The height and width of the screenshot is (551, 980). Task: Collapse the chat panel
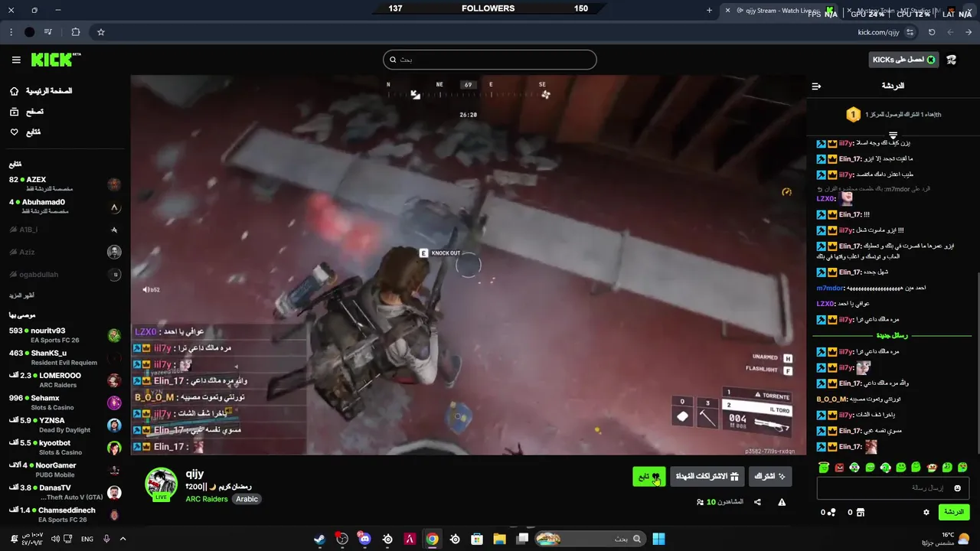pyautogui.click(x=816, y=86)
